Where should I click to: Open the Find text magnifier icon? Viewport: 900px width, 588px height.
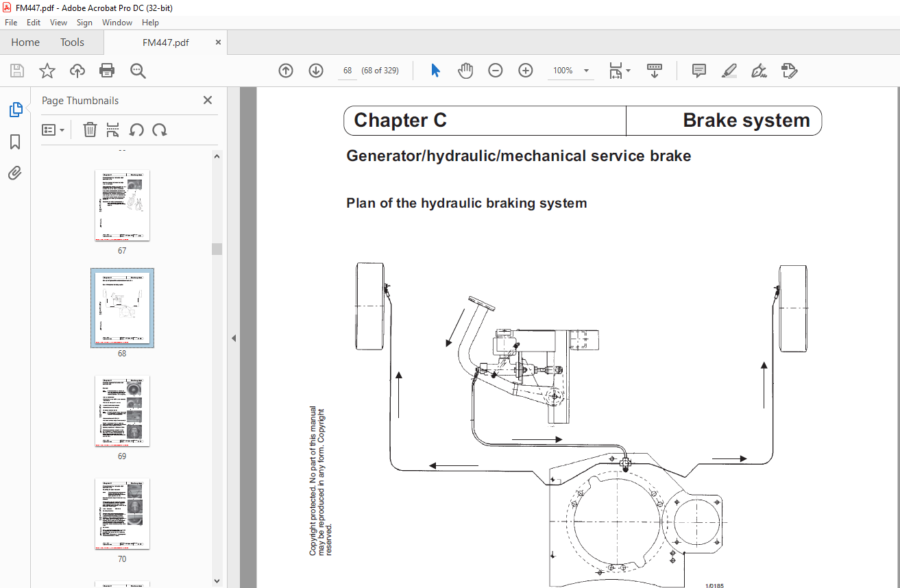pyautogui.click(x=138, y=71)
